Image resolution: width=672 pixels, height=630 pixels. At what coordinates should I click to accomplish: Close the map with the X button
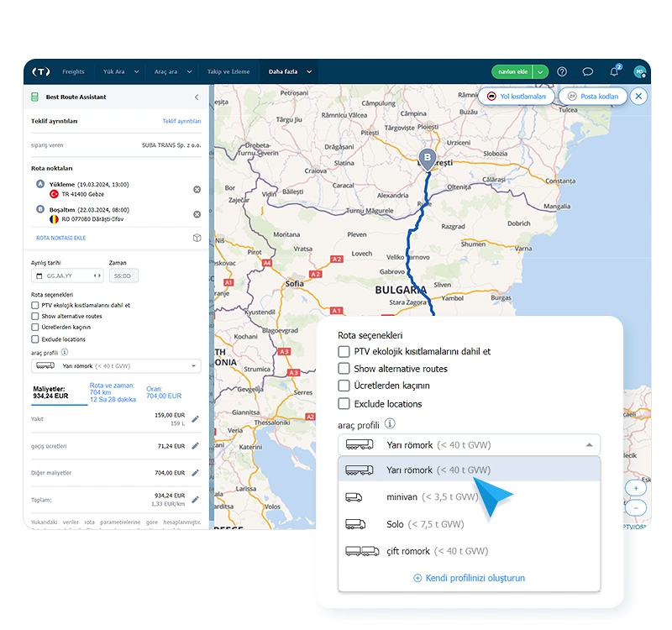tap(638, 96)
